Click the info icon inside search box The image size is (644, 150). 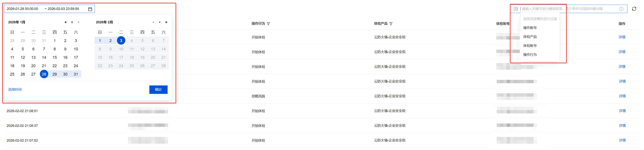[x=621, y=9]
